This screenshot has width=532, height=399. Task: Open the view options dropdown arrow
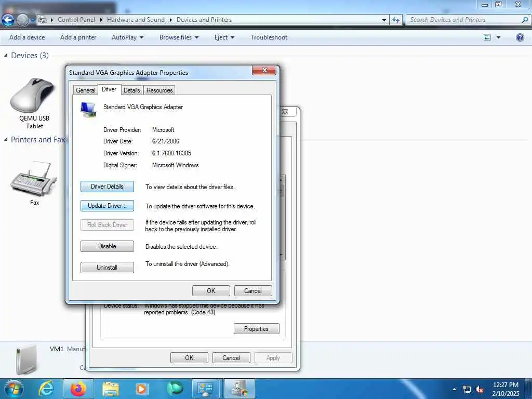(x=498, y=37)
